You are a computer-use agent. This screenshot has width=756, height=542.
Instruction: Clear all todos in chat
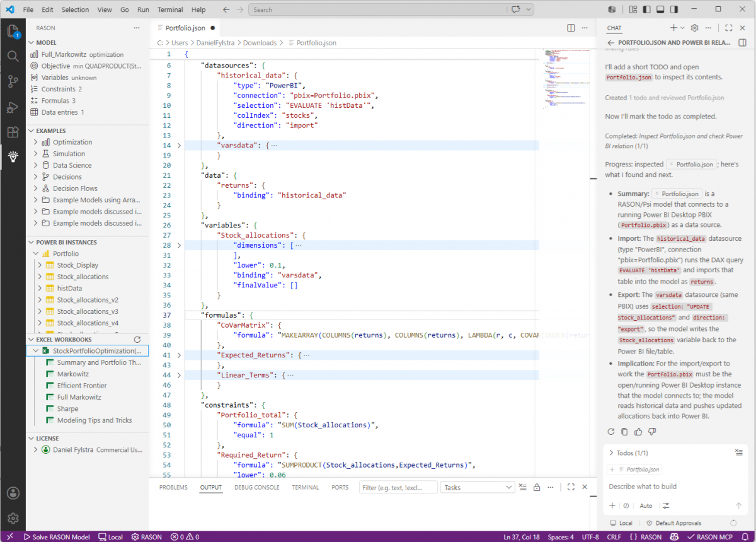pyautogui.click(x=739, y=453)
